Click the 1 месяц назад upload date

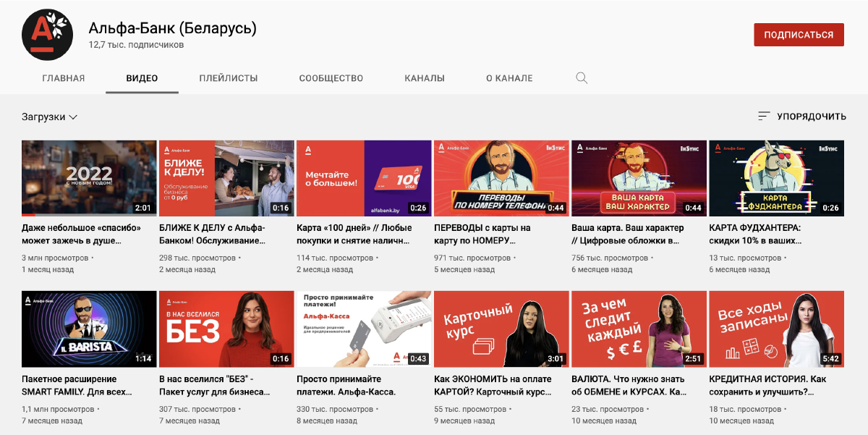[48, 269]
